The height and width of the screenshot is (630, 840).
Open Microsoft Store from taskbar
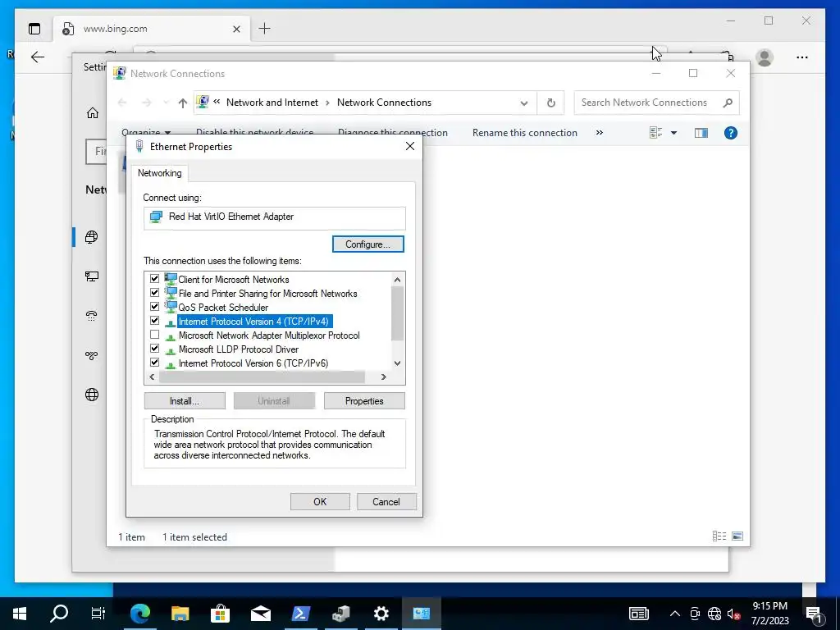[x=220, y=614]
